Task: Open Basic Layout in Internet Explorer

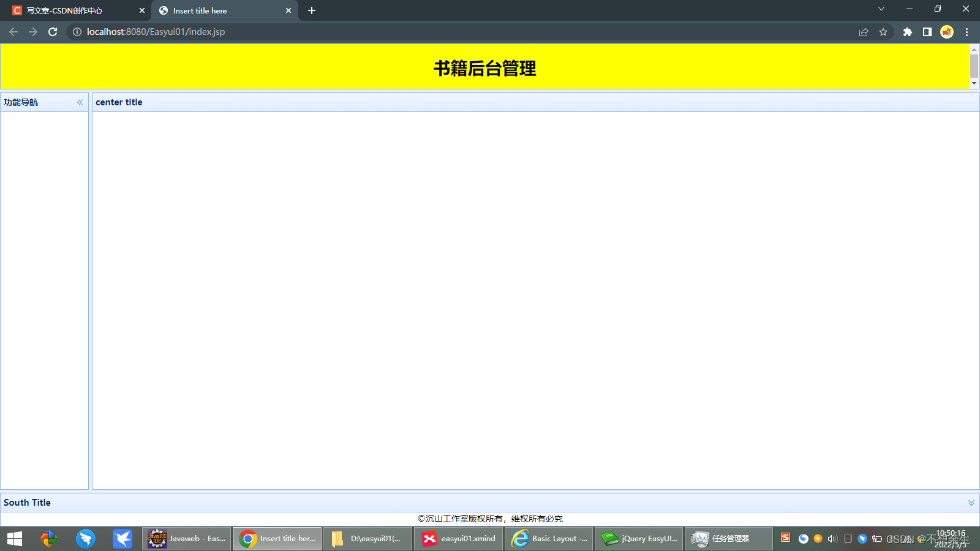Action: click(x=548, y=539)
